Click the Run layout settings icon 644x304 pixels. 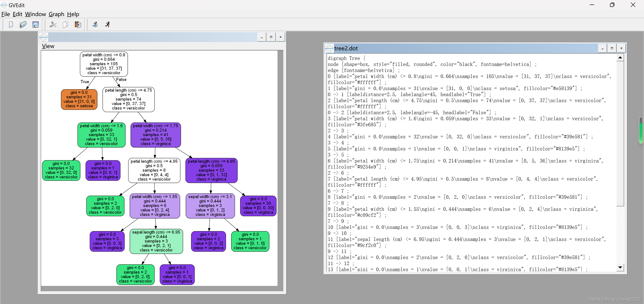(x=95, y=25)
